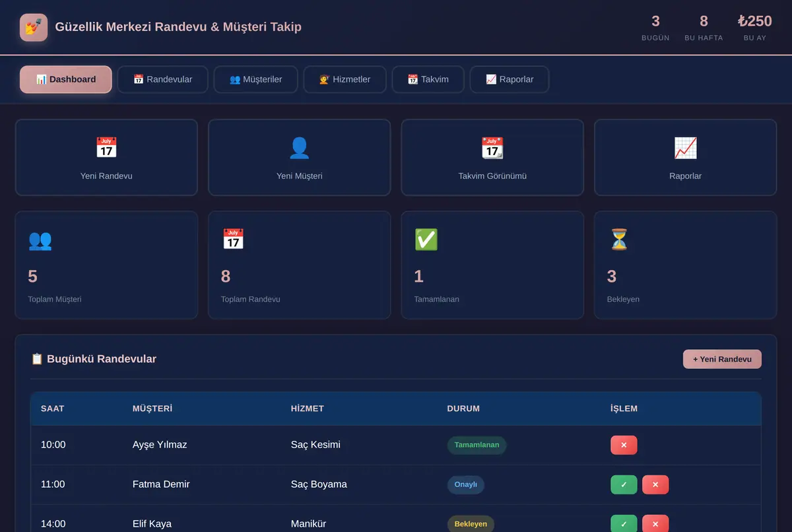Click the Saç Boyama service cell
Screen dimensions: 792x532
(319, 484)
